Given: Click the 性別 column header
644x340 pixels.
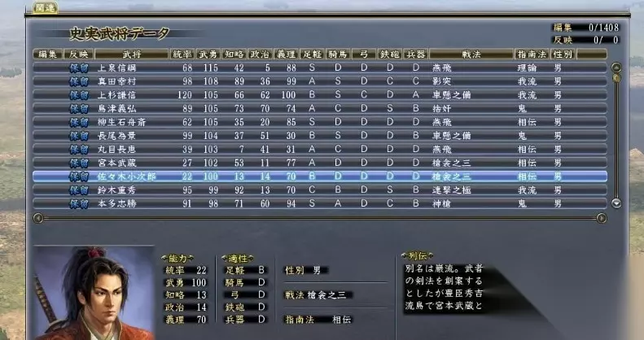Looking at the screenshot, I should pyautogui.click(x=563, y=54).
